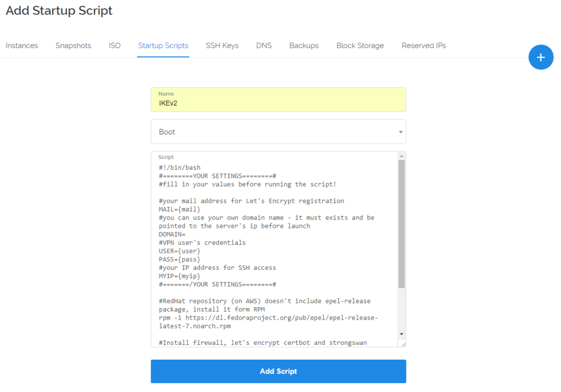Click inside the Script text area
This screenshot has height=392, width=561.
[274, 249]
